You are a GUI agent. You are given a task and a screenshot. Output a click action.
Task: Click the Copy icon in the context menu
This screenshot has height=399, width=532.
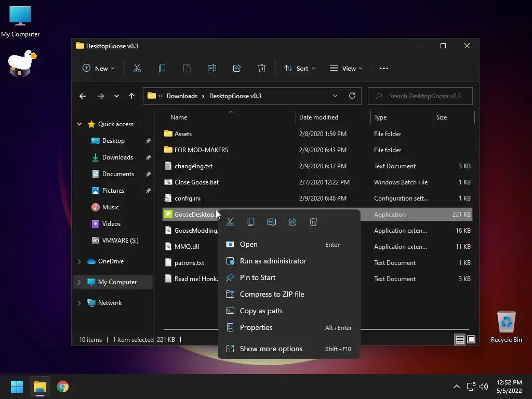pyautogui.click(x=251, y=222)
